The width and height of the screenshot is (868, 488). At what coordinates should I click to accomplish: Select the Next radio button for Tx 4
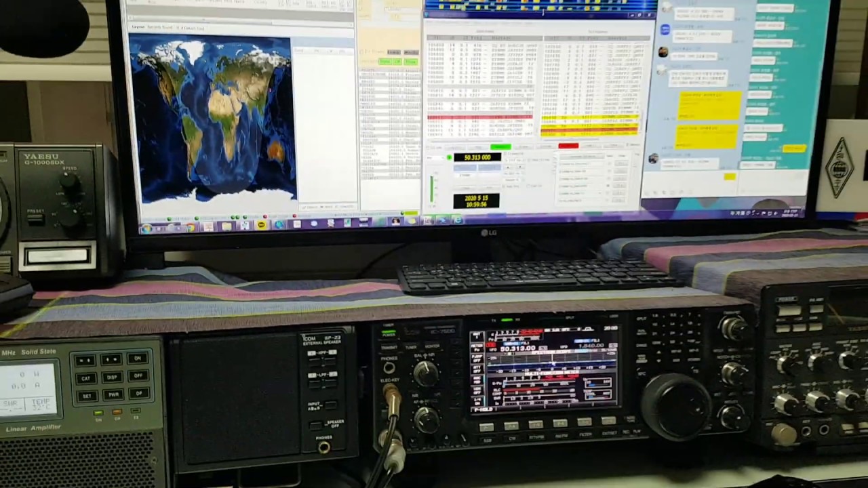point(608,186)
